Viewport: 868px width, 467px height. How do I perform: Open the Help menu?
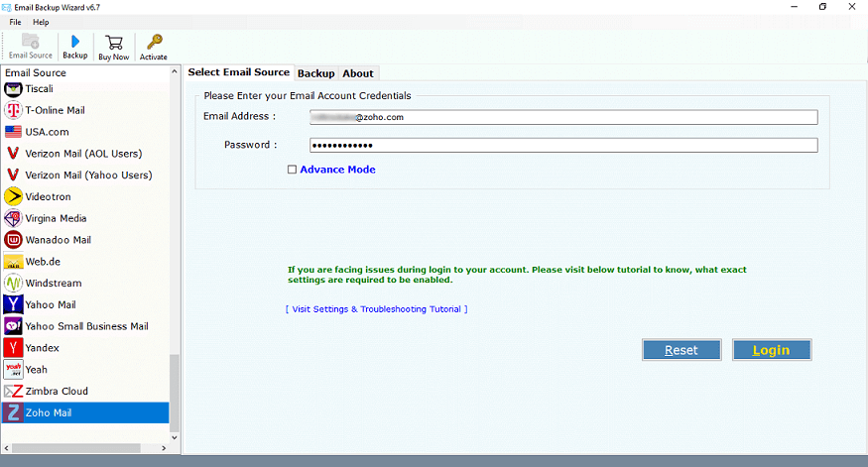click(x=41, y=22)
